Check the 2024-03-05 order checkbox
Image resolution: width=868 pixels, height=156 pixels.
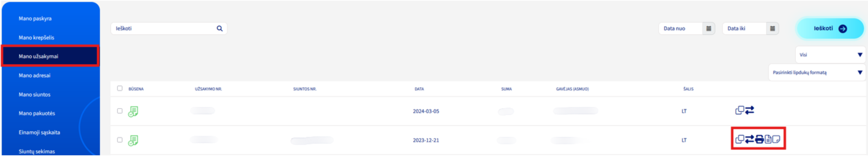pyautogui.click(x=120, y=111)
